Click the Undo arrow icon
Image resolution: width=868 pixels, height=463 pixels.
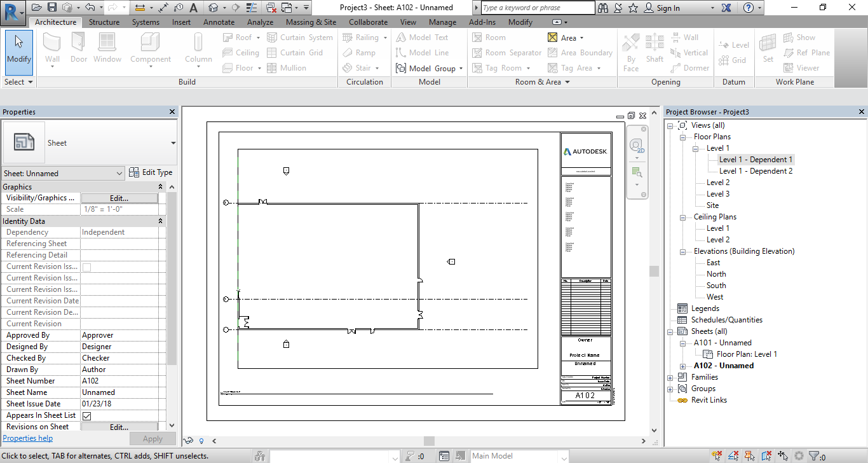(x=90, y=8)
